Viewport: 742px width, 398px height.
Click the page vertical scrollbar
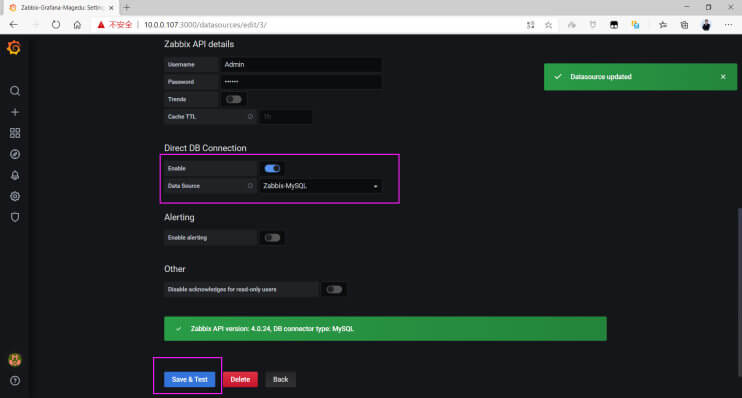739,292
